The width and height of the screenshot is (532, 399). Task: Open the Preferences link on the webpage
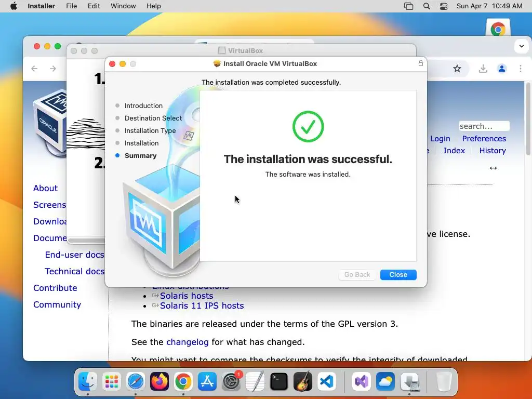pos(484,139)
